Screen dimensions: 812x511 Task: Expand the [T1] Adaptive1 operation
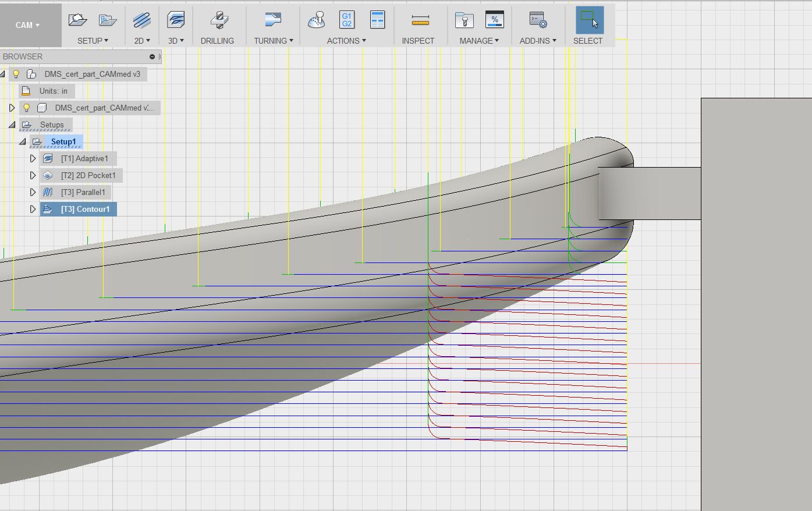[33, 158]
